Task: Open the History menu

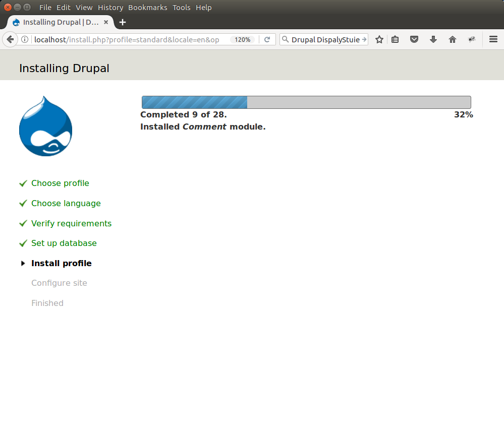Action: pyautogui.click(x=110, y=8)
